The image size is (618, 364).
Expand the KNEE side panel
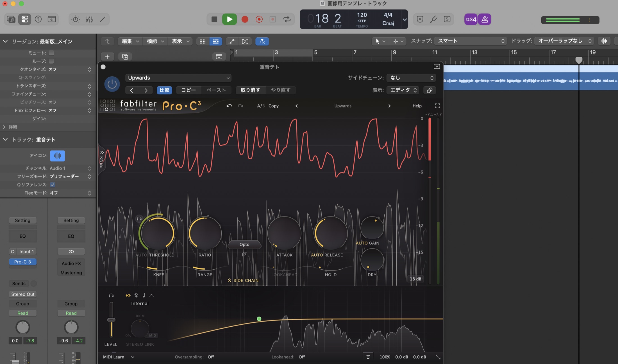click(x=102, y=159)
